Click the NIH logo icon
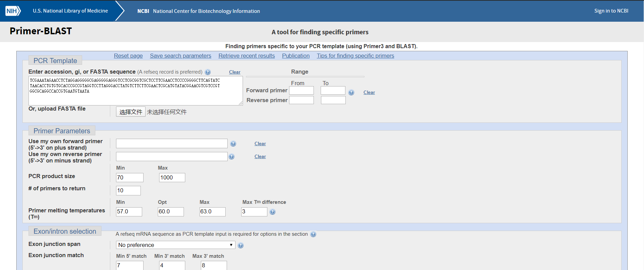 [x=13, y=11]
